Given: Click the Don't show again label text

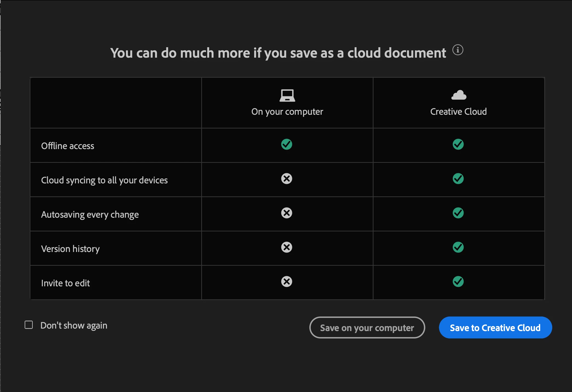Looking at the screenshot, I should tap(74, 326).
